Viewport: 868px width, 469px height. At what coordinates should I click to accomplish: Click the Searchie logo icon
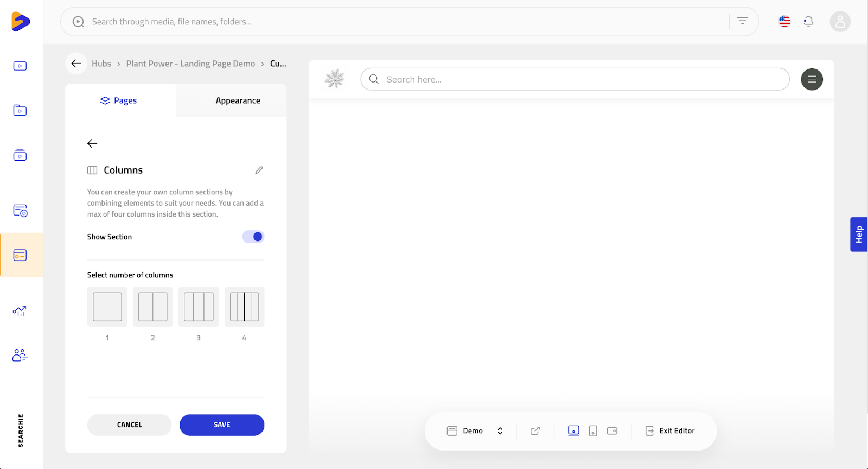pyautogui.click(x=21, y=22)
